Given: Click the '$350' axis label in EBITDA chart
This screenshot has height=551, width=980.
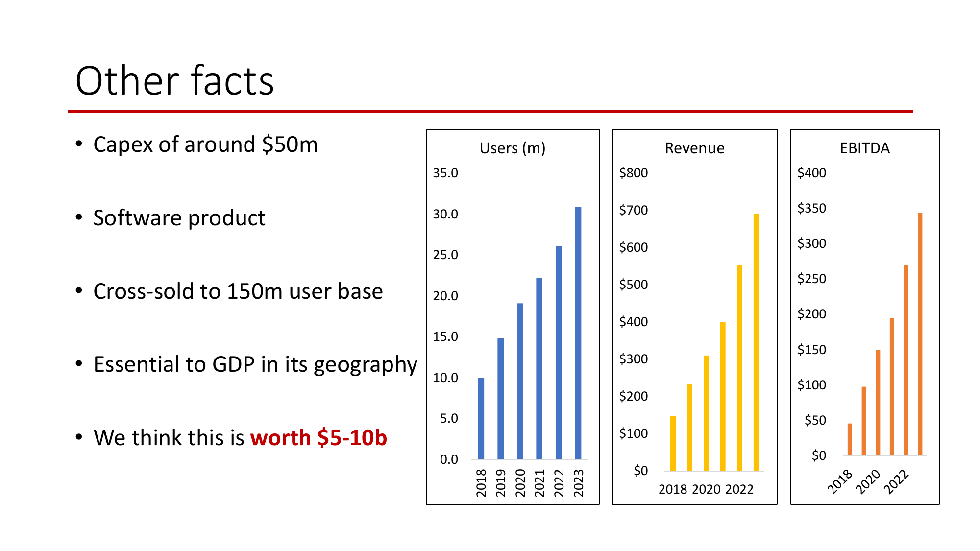Looking at the screenshot, I should pyautogui.click(x=812, y=208).
